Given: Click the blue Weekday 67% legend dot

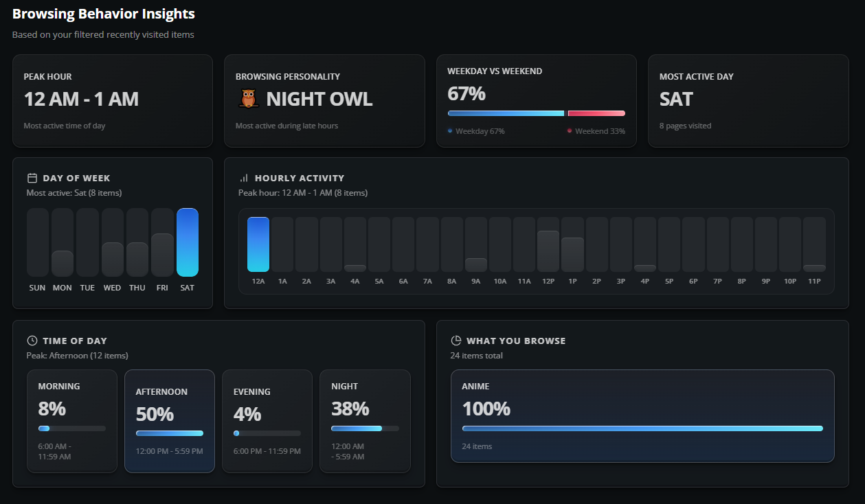Looking at the screenshot, I should 450,130.
